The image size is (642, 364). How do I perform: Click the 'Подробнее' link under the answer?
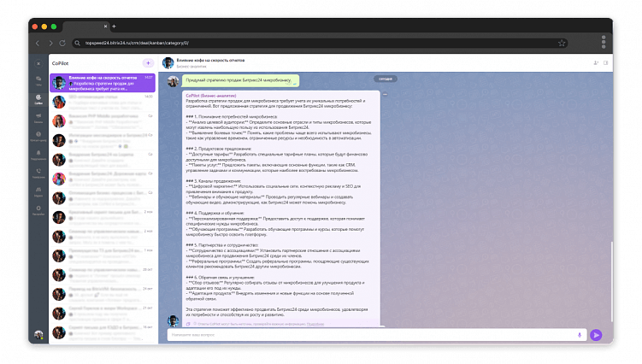(x=315, y=324)
